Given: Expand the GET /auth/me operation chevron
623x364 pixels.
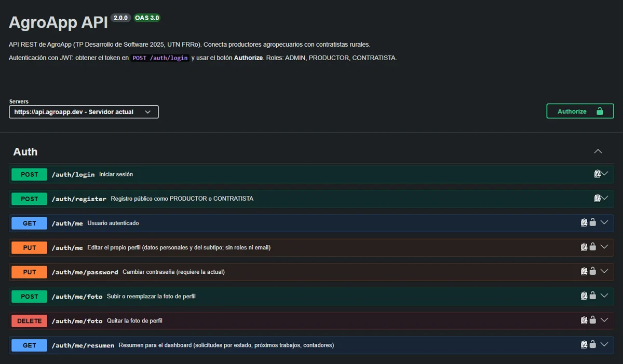Looking at the screenshot, I should (x=604, y=222).
